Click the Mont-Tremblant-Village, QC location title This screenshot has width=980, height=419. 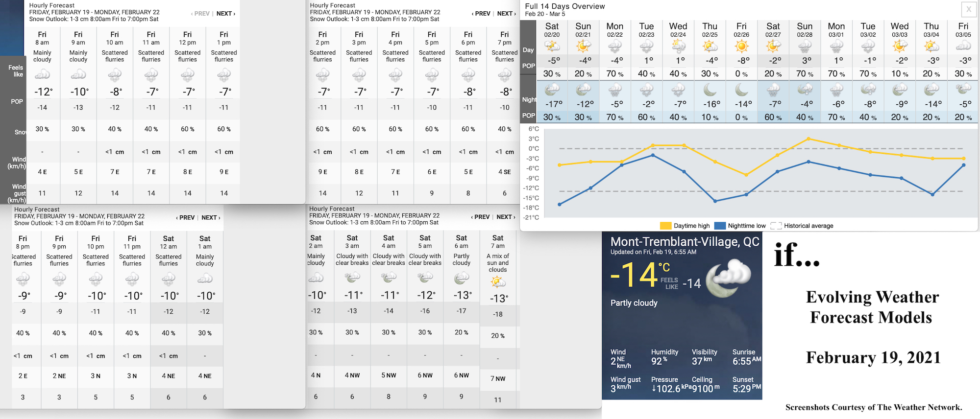685,242
